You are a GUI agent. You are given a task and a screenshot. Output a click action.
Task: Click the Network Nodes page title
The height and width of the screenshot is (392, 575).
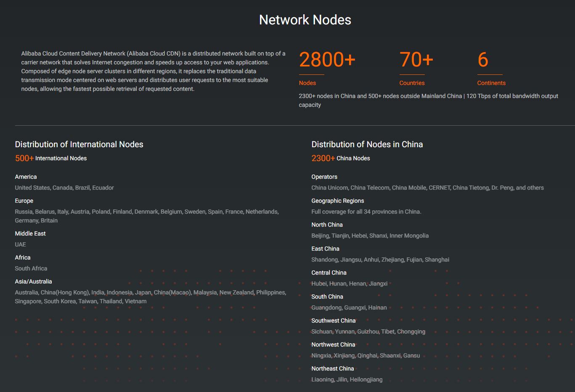[x=305, y=20]
